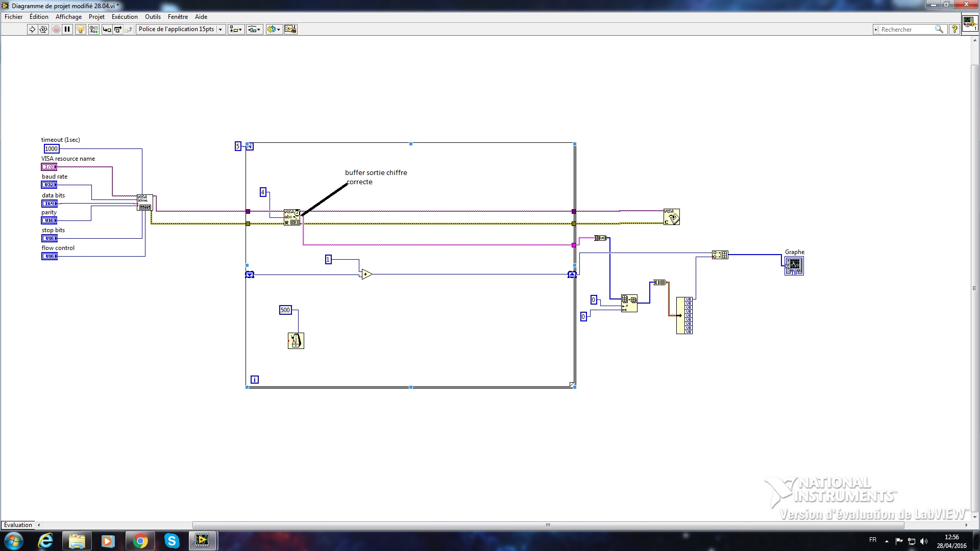This screenshot has width=980, height=551.
Task: Open the Exécution menu
Action: (x=124, y=16)
